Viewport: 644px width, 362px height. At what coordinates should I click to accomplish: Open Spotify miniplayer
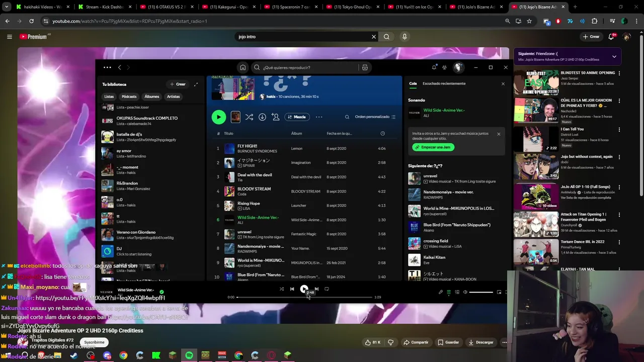pos(499,292)
